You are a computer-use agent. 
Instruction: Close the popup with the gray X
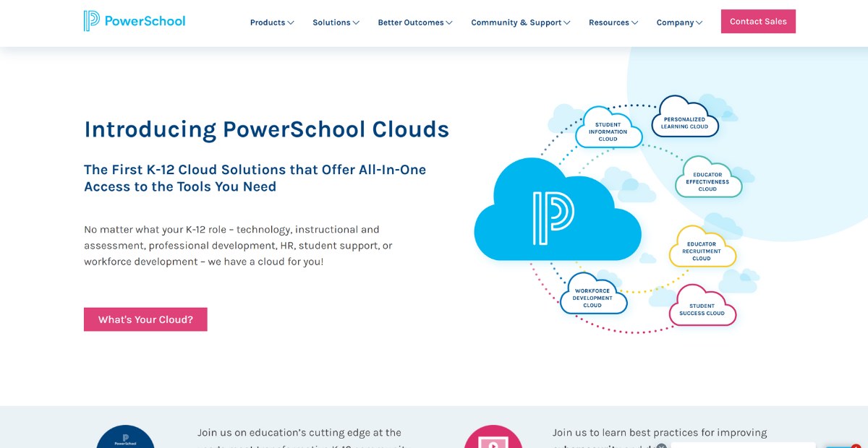click(661, 446)
